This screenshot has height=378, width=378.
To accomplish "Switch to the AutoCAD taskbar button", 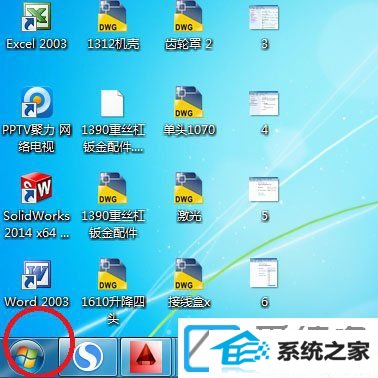I will [x=146, y=358].
